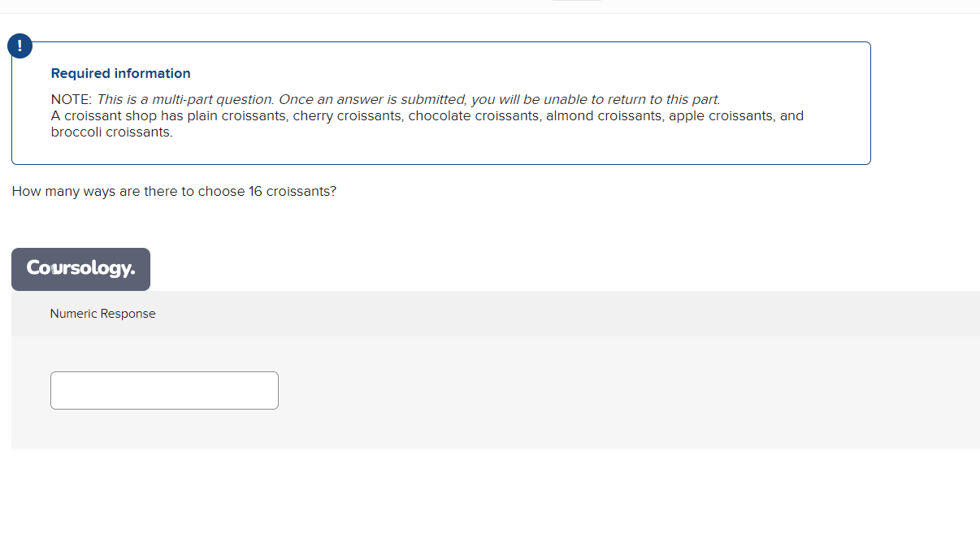
Task: Select the croissant question prompt text
Action: point(174,191)
